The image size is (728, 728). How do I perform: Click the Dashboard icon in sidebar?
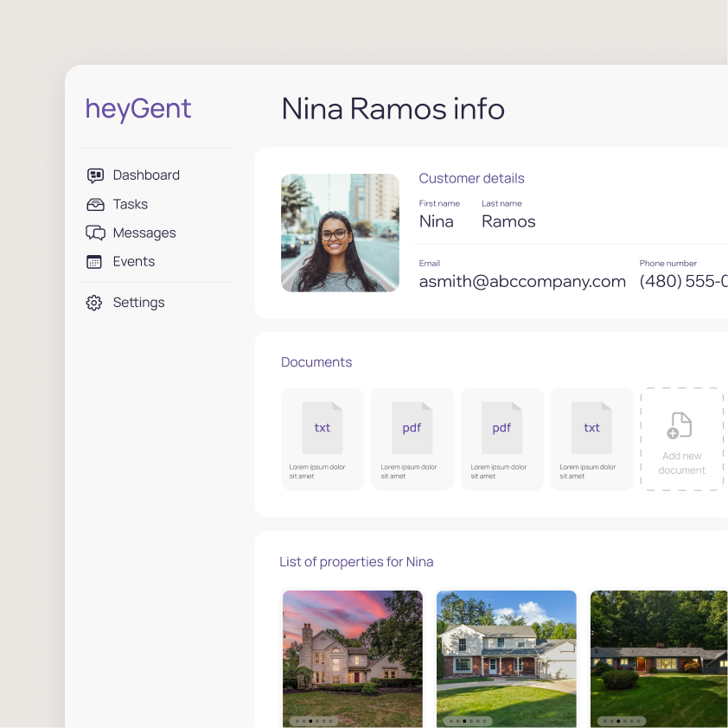click(x=95, y=176)
